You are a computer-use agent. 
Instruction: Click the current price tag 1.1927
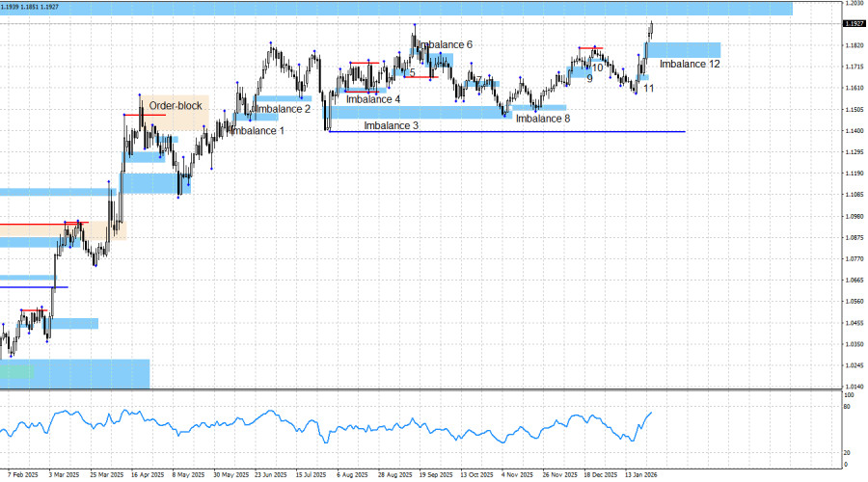854,24
